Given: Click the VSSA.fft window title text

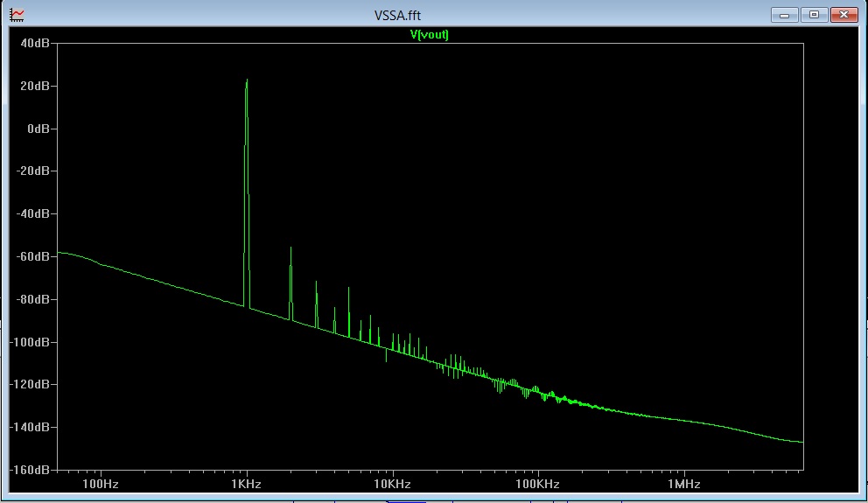Looking at the screenshot, I should [397, 16].
